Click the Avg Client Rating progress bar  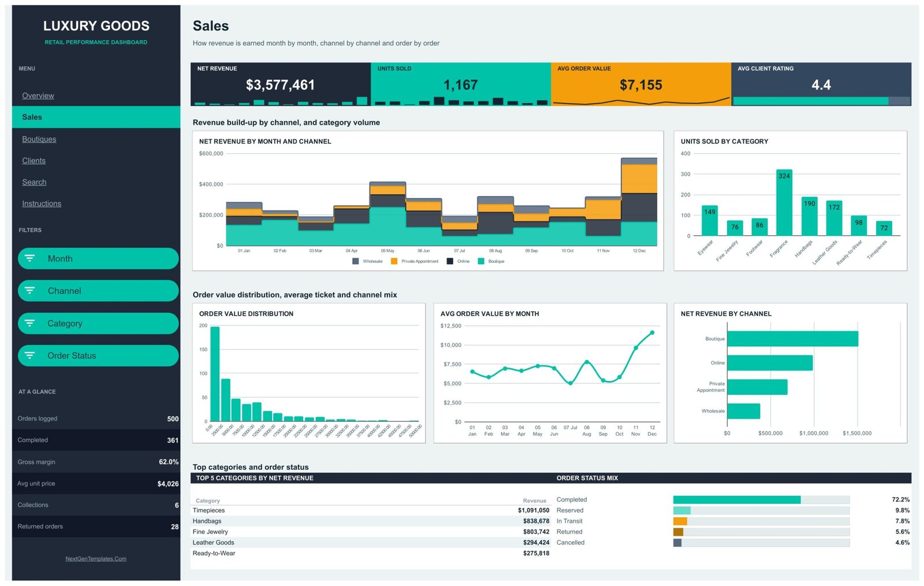click(x=821, y=101)
